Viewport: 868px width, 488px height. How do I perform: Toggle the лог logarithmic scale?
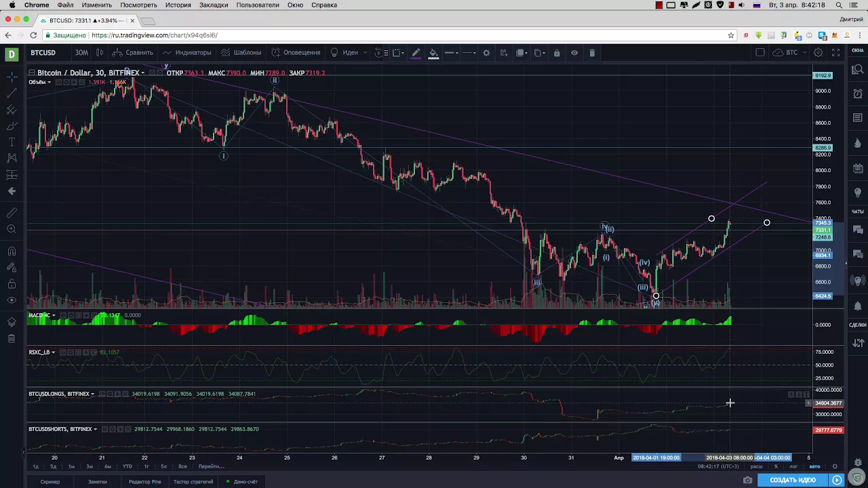(x=793, y=466)
